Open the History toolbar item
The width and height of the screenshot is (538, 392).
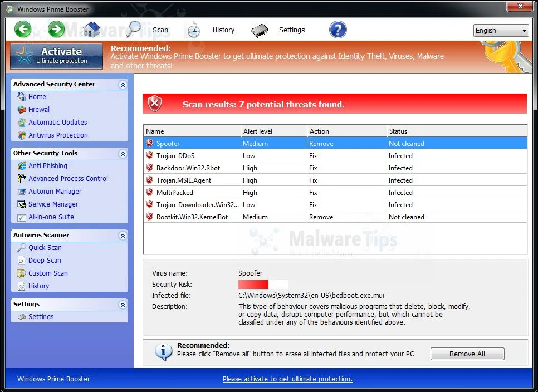(223, 30)
